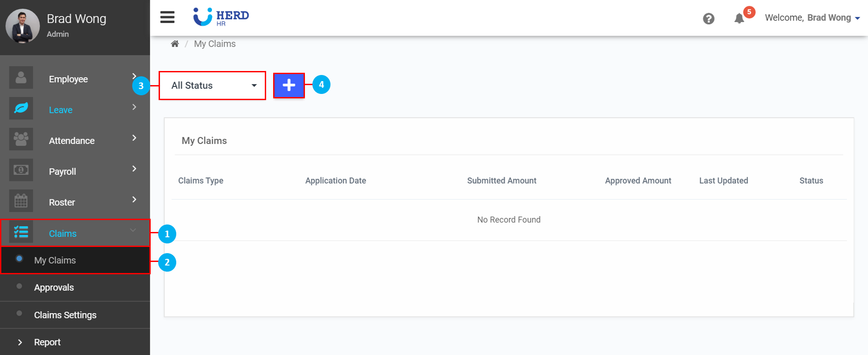
Task: Click the hamburger menu icon
Action: (167, 17)
